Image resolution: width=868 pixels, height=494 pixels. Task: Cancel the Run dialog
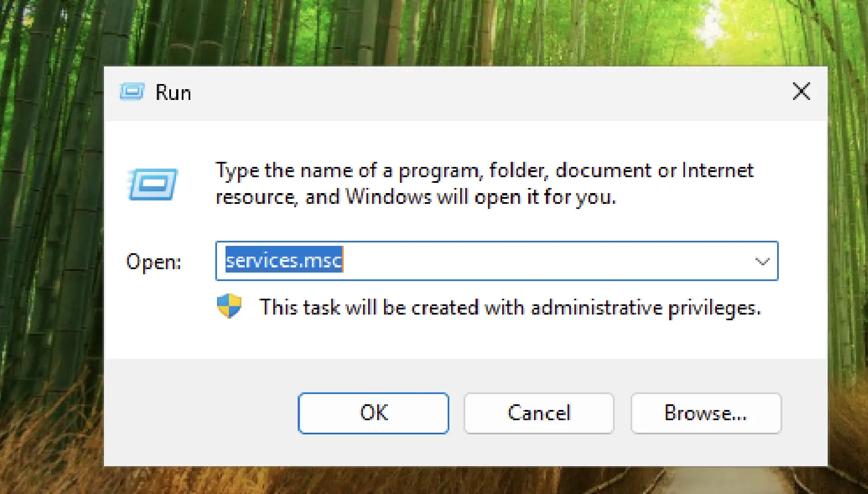[x=539, y=413]
